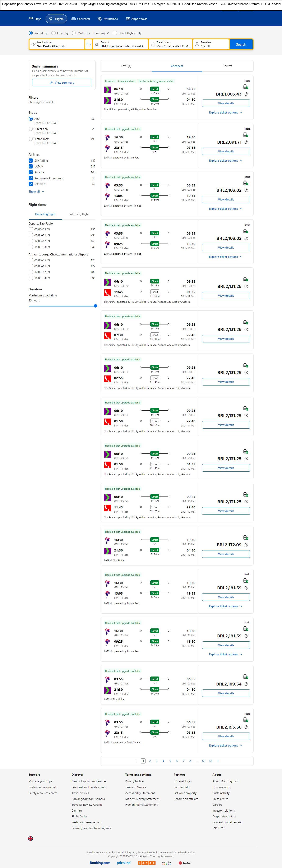This screenshot has height=868, width=282.
Task: Click the price help icon next to BRL1,803.43
Action: coord(246,94)
